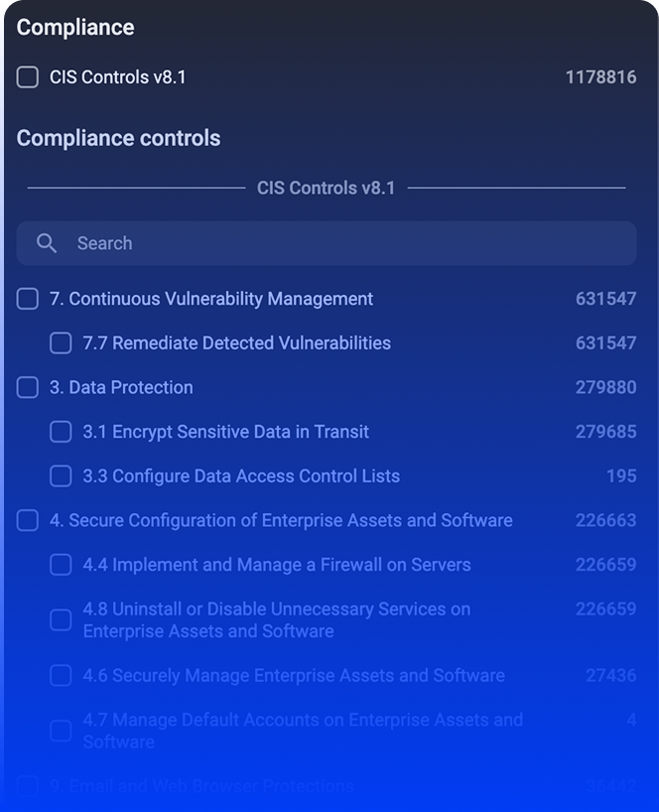Check 7.7 Remediate Detected Vulnerabilities
Screen dimensions: 659x812
tap(60, 342)
